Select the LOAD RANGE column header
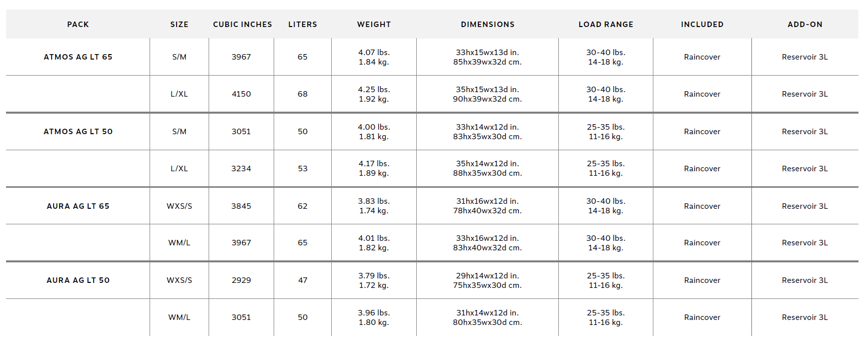The image size is (868, 349). [x=606, y=25]
